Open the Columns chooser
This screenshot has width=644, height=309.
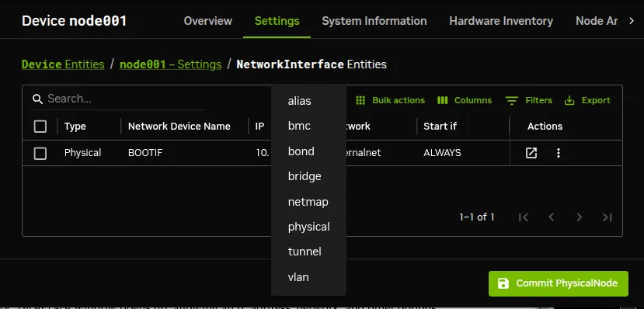[465, 100]
